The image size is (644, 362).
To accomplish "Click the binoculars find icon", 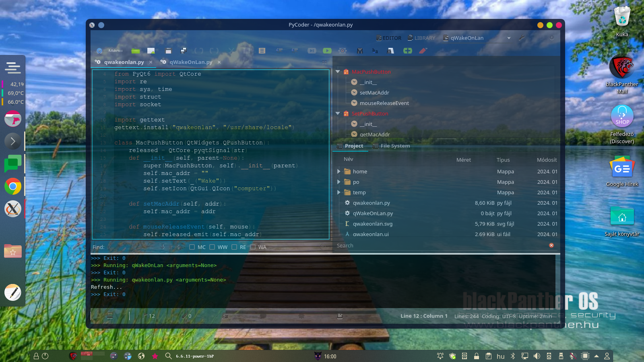I will pos(360,51).
